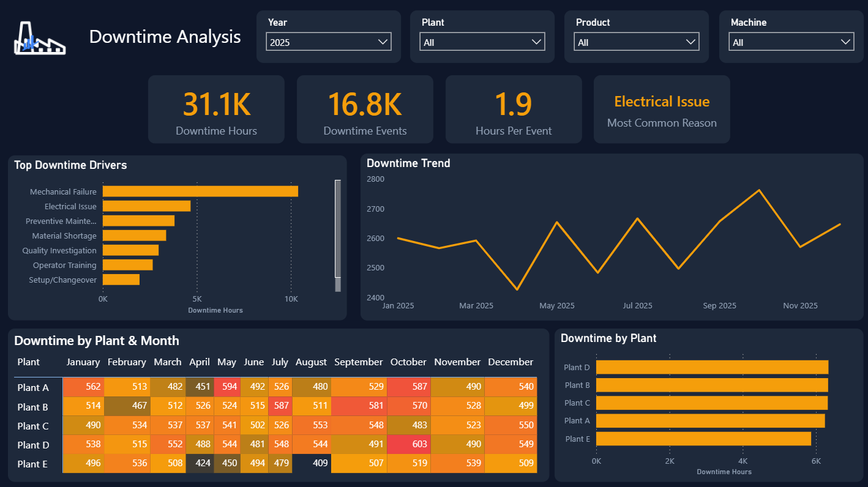868x487 pixels.
Task: Click the December column header
Action: 511,362
